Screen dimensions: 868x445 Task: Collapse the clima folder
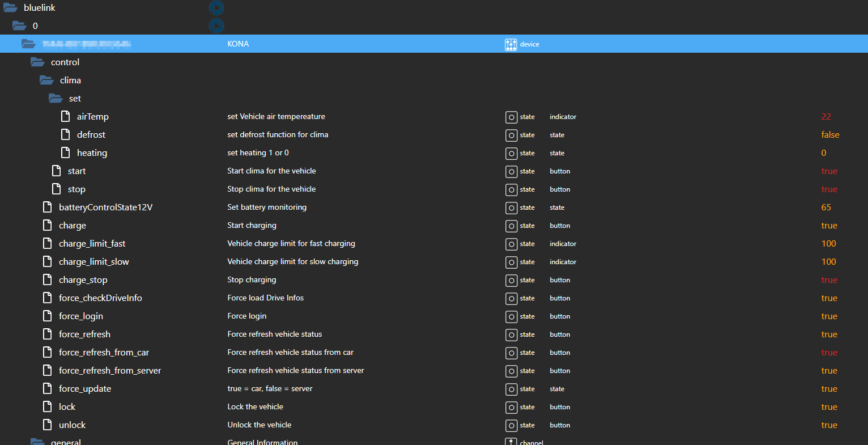[x=46, y=80]
